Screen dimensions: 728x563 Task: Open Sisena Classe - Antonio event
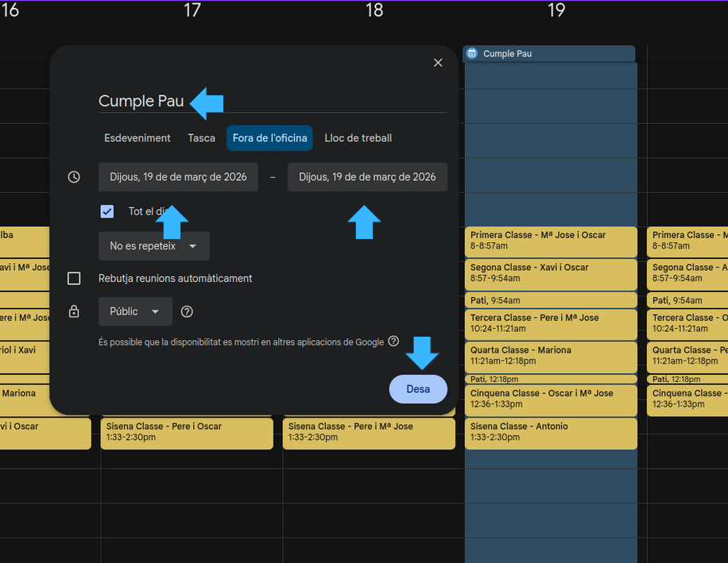click(x=550, y=433)
